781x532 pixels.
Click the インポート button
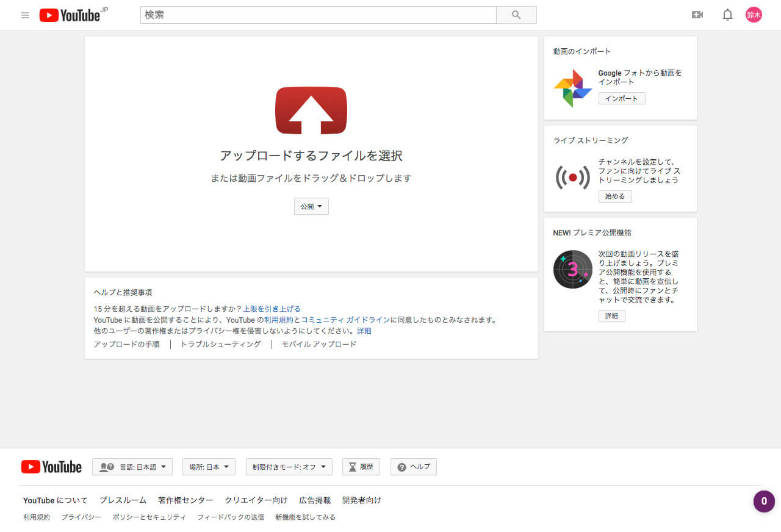(x=622, y=98)
